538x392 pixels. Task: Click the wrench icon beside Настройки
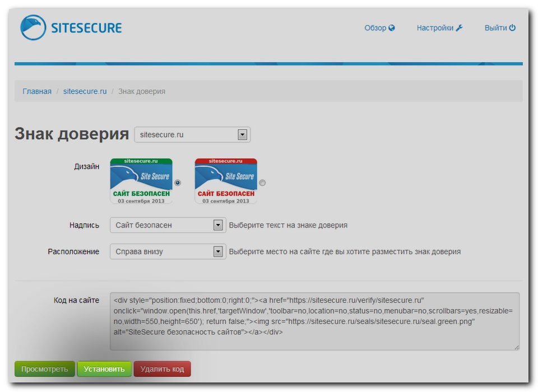click(x=459, y=28)
